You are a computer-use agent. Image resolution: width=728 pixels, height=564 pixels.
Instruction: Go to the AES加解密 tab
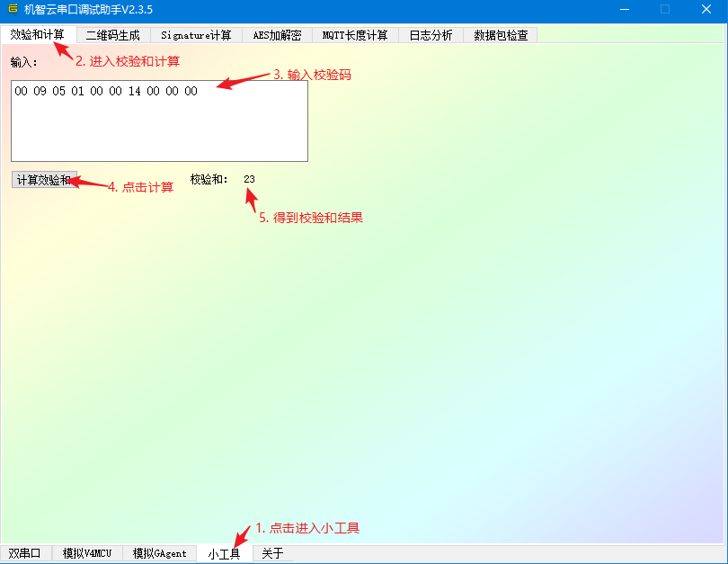coord(277,35)
